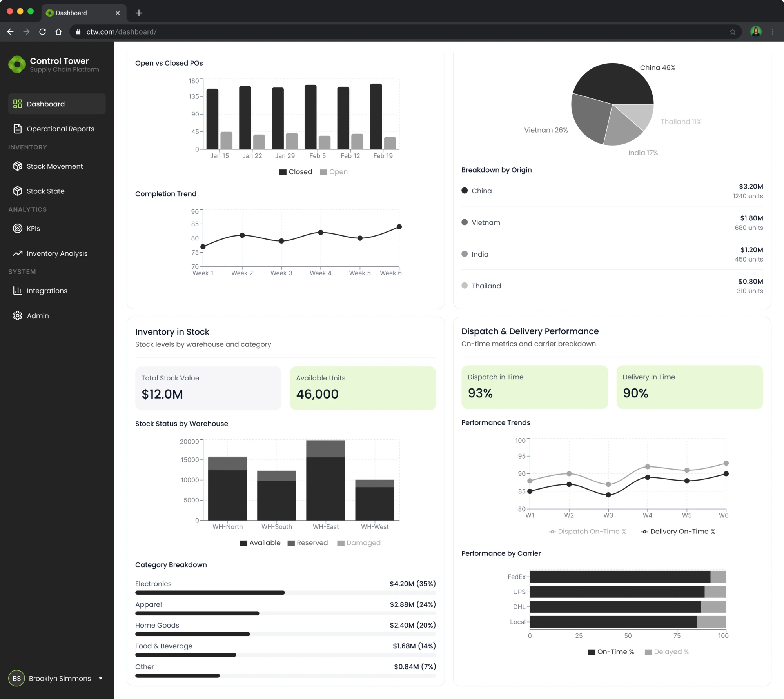This screenshot has height=699, width=784.
Task: Select the Stock Movement icon
Action: coord(17,166)
